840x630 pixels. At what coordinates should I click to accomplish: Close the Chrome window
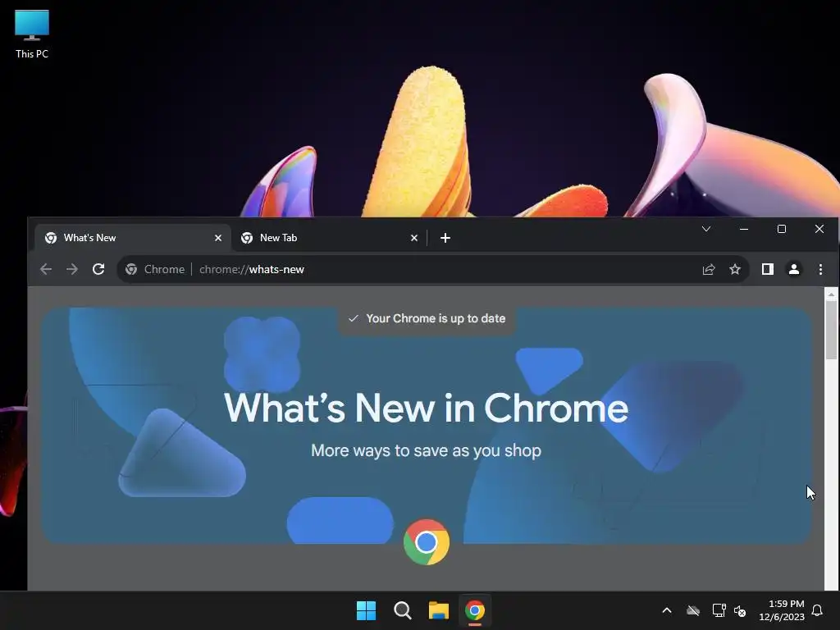(819, 230)
